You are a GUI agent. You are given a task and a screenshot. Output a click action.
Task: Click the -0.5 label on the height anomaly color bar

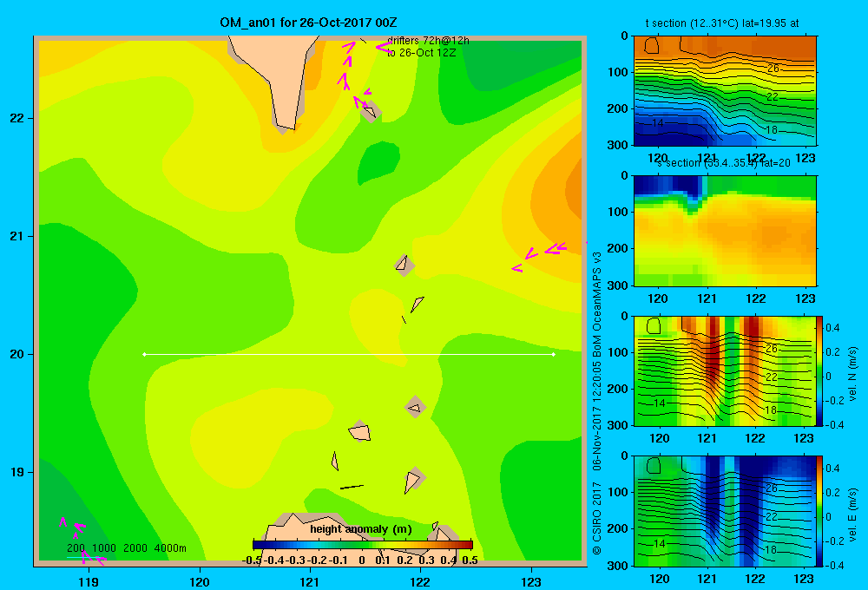click(x=253, y=560)
